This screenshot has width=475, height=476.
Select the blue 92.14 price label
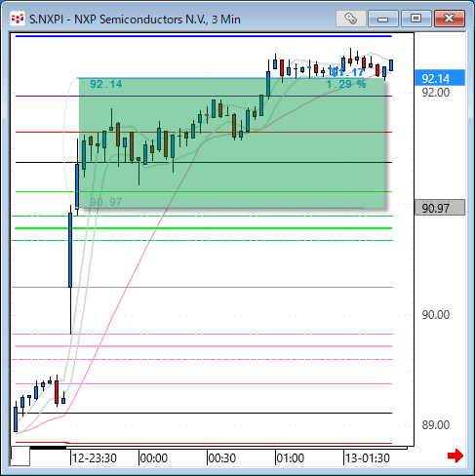click(x=440, y=78)
